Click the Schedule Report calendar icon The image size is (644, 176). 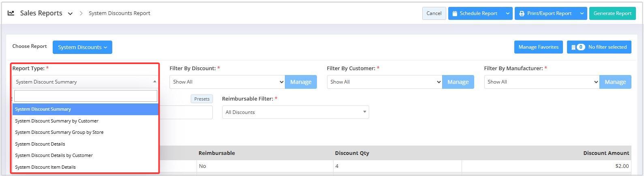(x=455, y=13)
